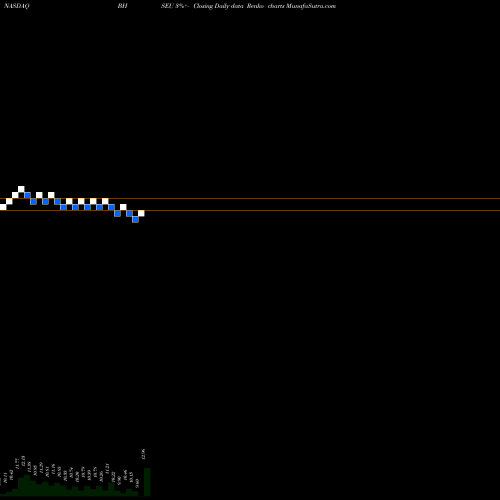Click the 12.13 rotated price label
The image size is (500, 500).
23,461
